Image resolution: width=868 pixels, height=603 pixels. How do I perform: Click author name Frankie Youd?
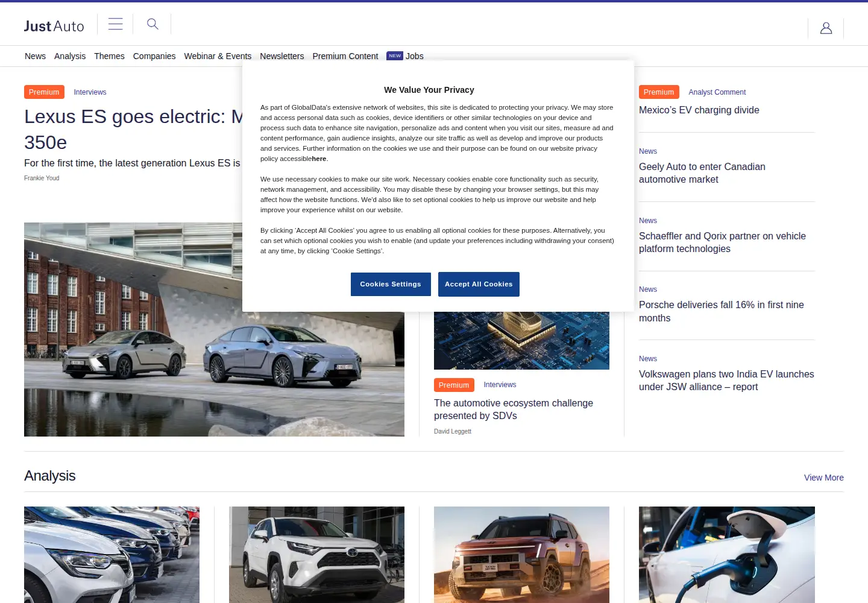coord(42,178)
